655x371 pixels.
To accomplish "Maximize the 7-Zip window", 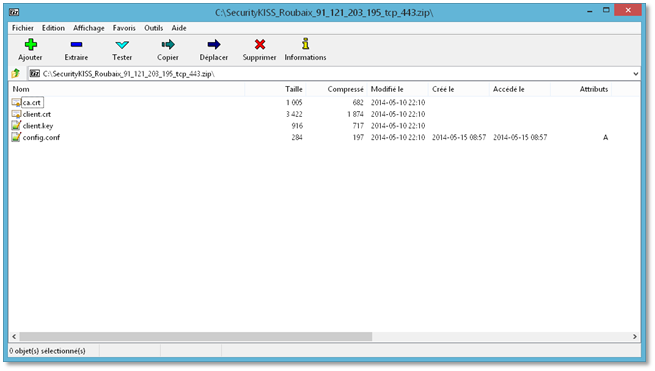I will pyautogui.click(x=606, y=10).
